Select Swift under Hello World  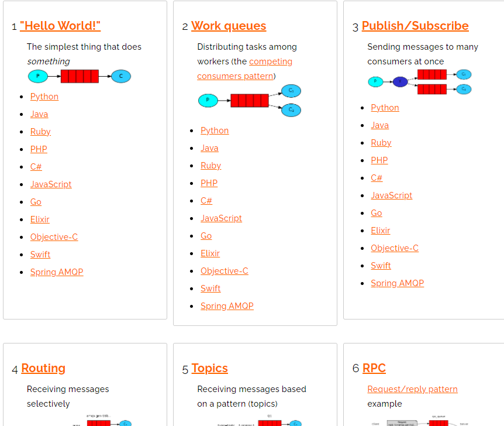(40, 255)
